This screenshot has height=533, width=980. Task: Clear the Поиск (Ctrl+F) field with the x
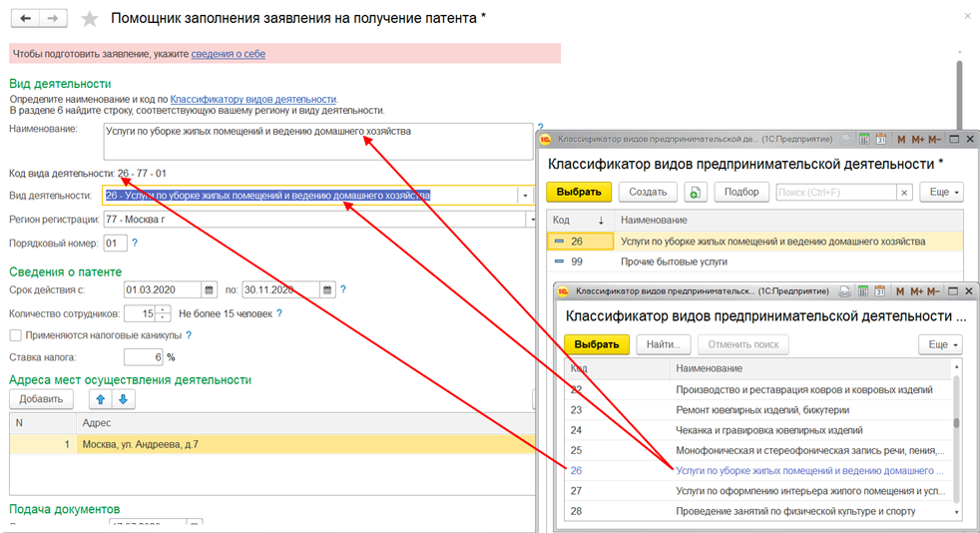(x=904, y=193)
